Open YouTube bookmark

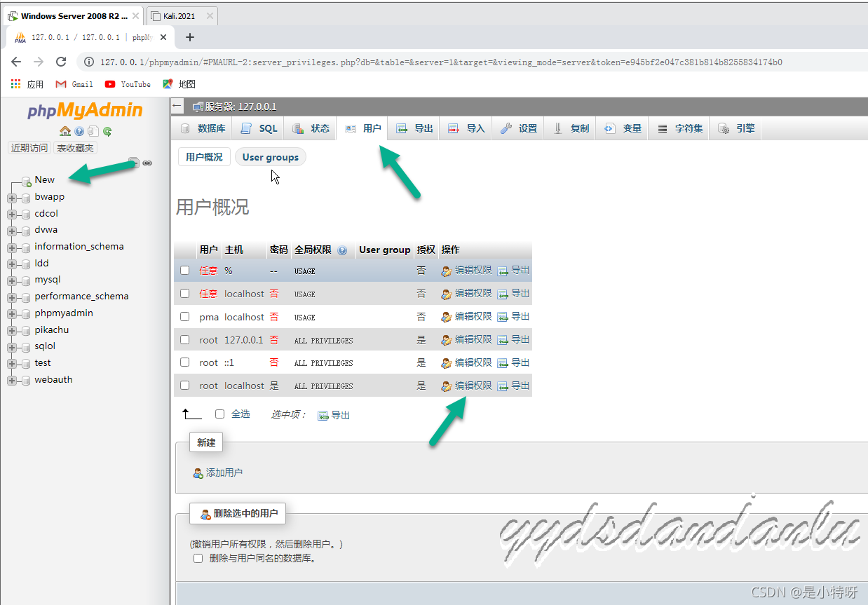click(x=128, y=84)
